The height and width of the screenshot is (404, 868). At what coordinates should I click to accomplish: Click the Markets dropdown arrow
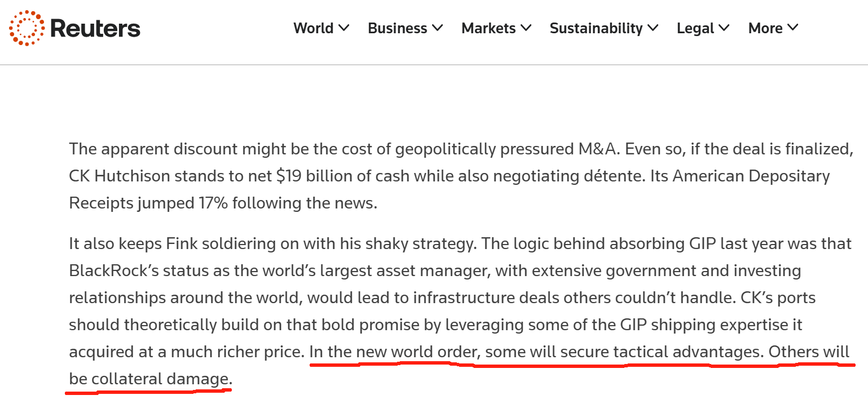(x=526, y=28)
